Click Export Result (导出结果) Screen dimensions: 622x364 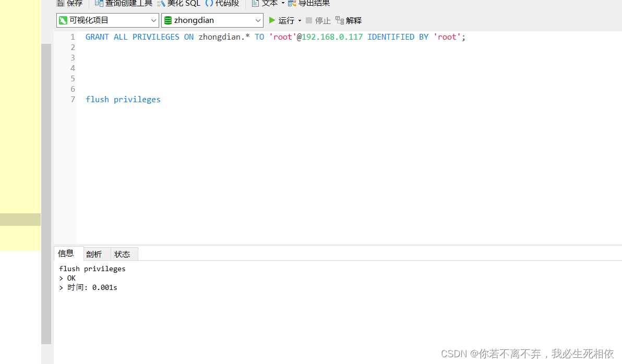click(x=309, y=3)
